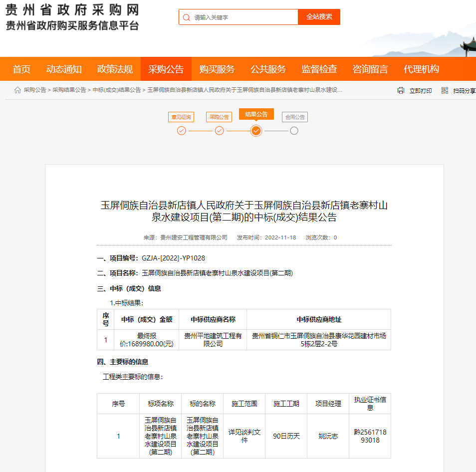Open the 政策法规 menu item
This screenshot has width=476, height=472.
(115, 69)
